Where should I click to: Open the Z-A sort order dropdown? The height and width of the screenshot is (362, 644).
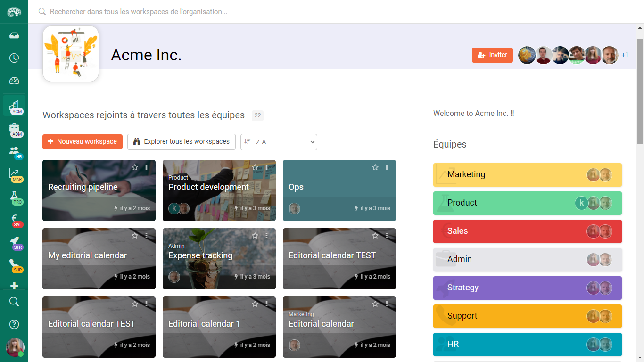pyautogui.click(x=279, y=142)
